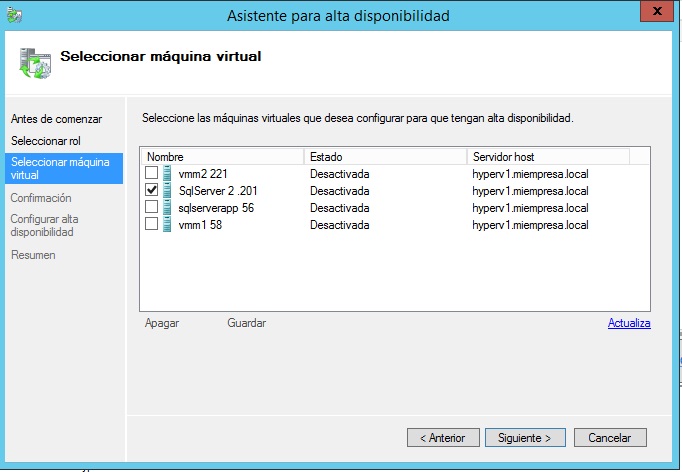This screenshot has width=682, height=472.
Task: Enable the sqlserverapp 56 checkbox
Action: 152,207
